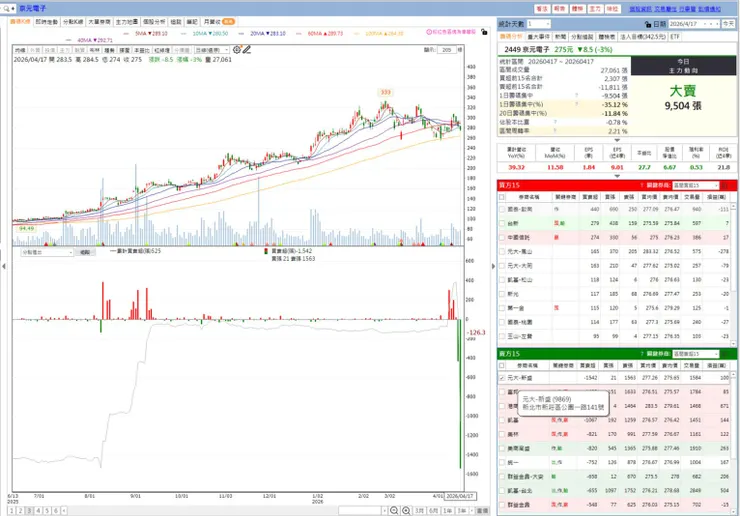Uncheck the 元大-新盛 seller row checkbox
The image size is (740, 516).
pyautogui.click(x=502, y=378)
